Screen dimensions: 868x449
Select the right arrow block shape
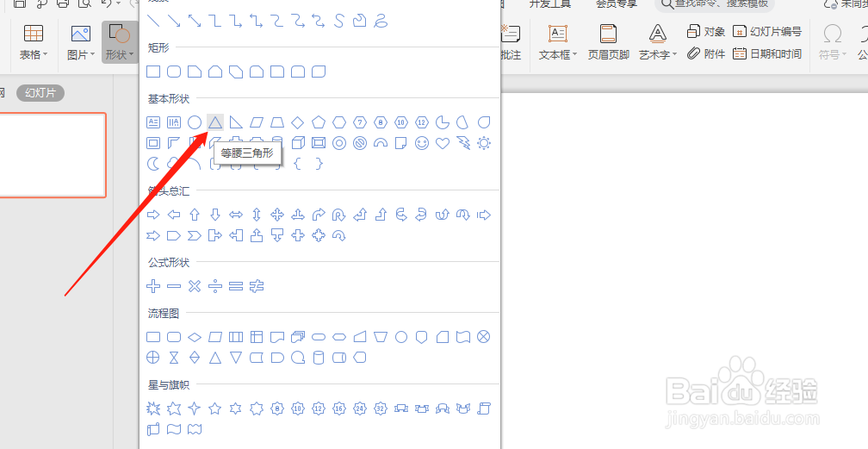pyautogui.click(x=153, y=215)
